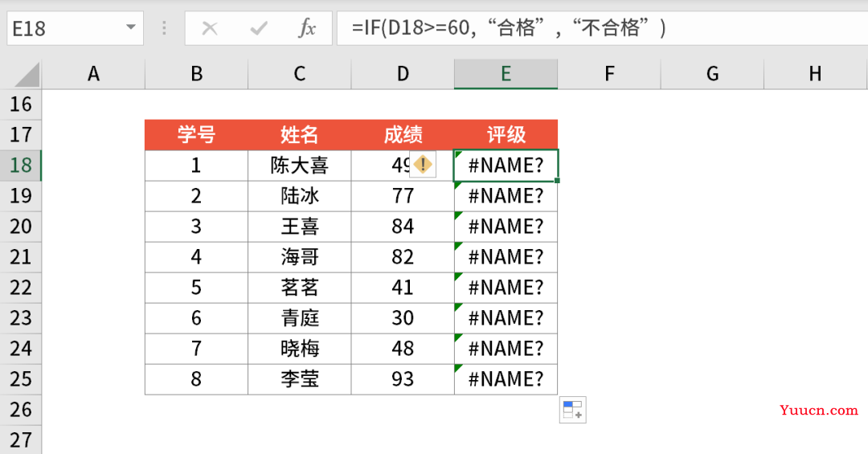868x454 pixels.
Task: Click the 评级 header cell
Action: coord(506,134)
